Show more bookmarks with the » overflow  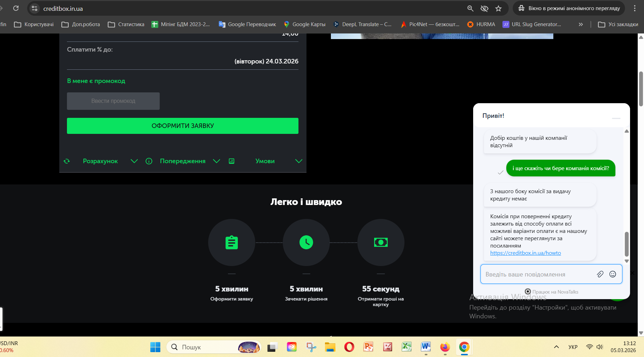pyautogui.click(x=581, y=24)
